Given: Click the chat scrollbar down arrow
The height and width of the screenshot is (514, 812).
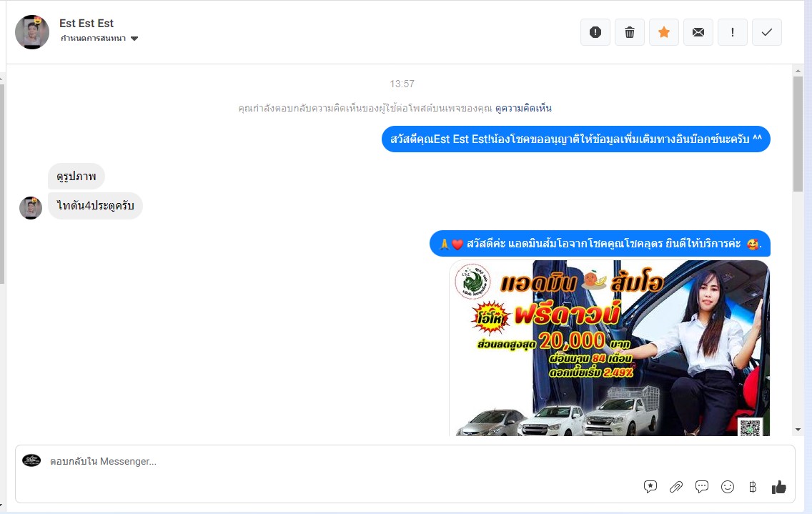Looking at the screenshot, I should 798,430.
